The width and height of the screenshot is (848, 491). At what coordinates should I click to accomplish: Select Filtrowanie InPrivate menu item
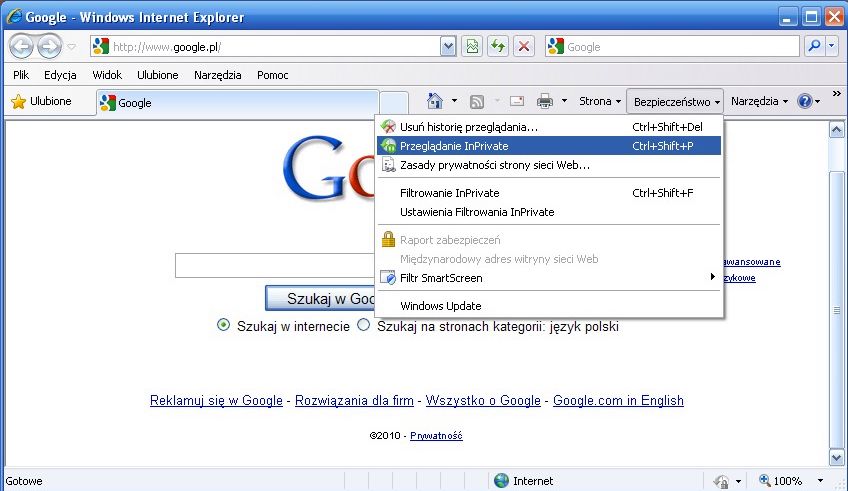click(549, 193)
